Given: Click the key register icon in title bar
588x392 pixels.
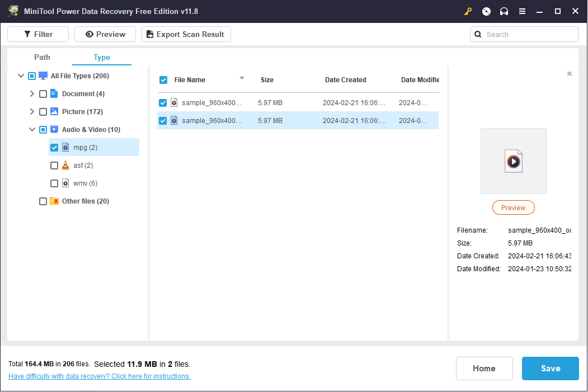Looking at the screenshot, I should [468, 11].
